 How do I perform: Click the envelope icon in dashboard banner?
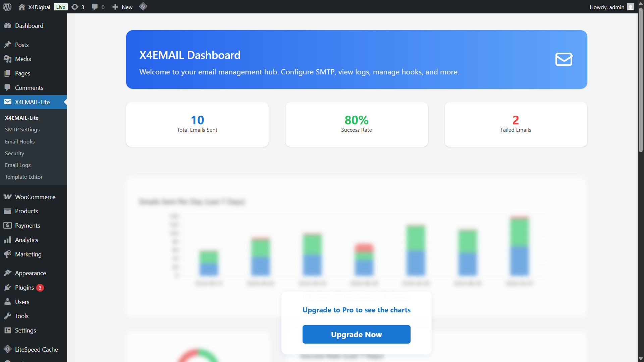pos(564,59)
